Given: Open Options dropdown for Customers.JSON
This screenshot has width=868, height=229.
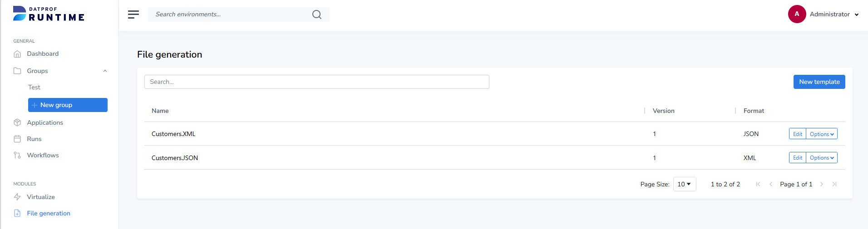Looking at the screenshot, I should pyautogui.click(x=822, y=158).
